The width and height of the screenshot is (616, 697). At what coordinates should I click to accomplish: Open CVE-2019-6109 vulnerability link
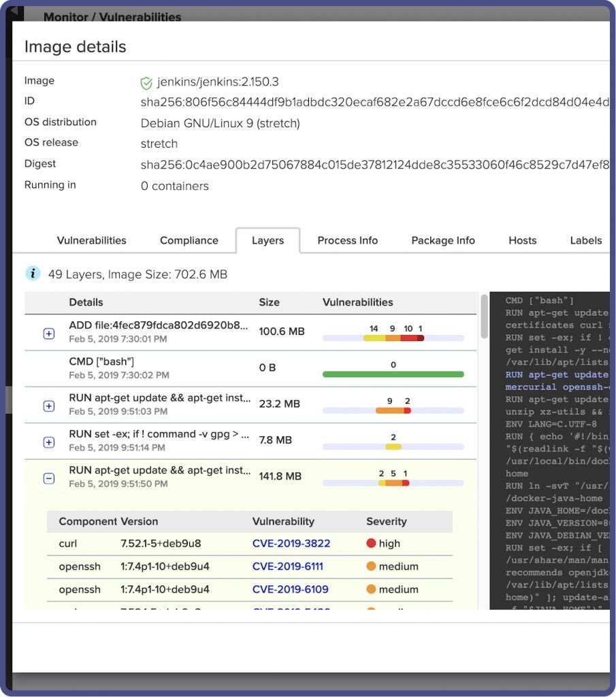pos(290,589)
